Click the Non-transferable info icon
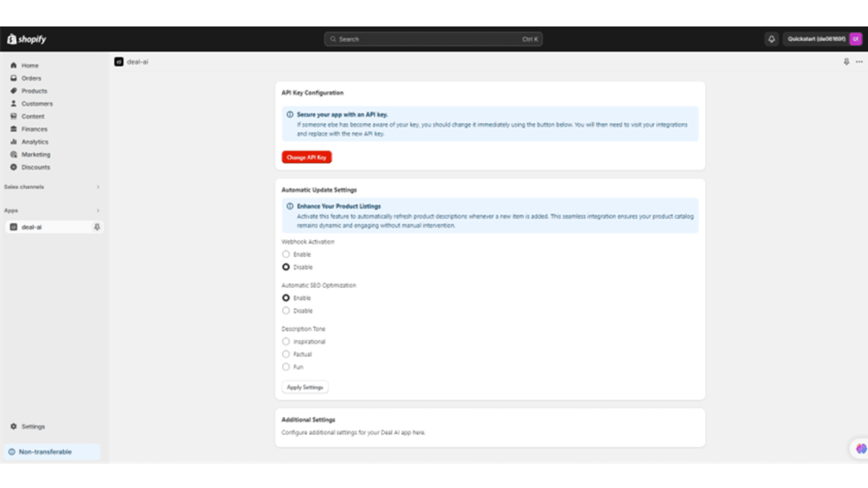 point(11,452)
